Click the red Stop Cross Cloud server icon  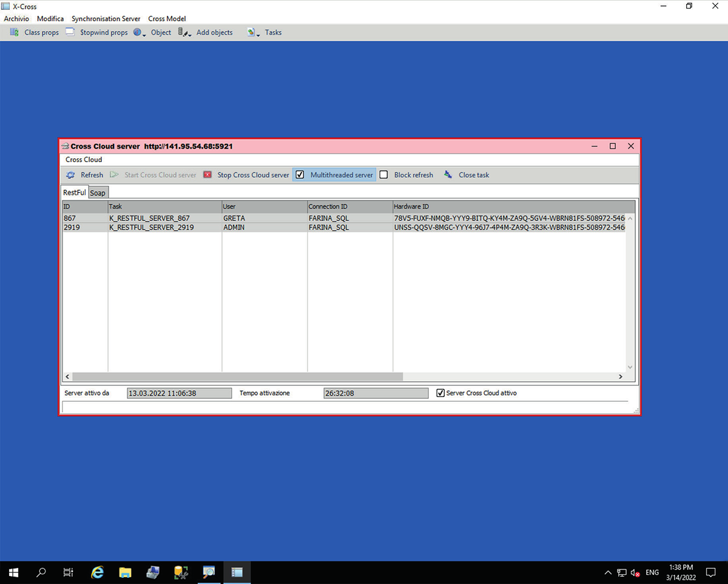coord(207,175)
